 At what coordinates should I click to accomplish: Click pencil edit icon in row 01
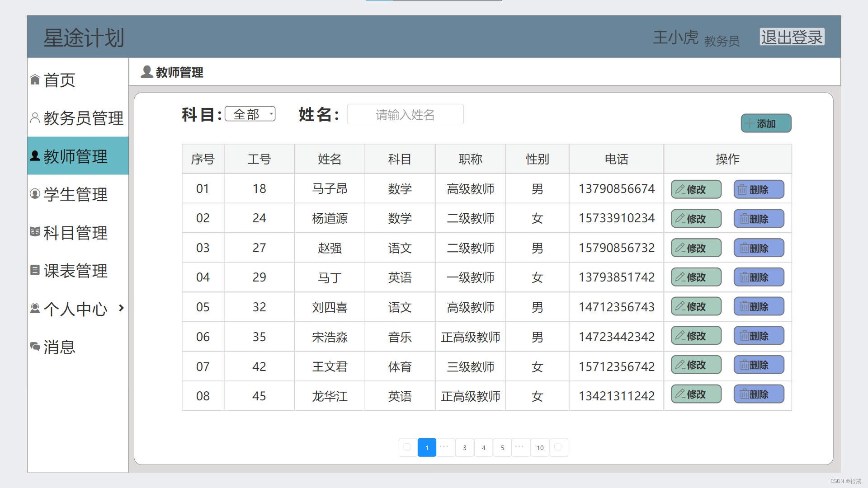pos(680,189)
